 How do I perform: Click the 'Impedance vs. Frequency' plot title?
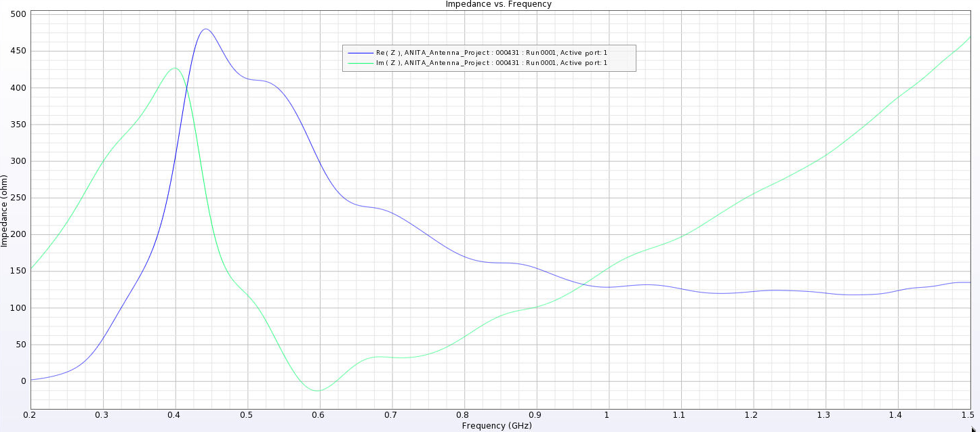tap(498, 4)
